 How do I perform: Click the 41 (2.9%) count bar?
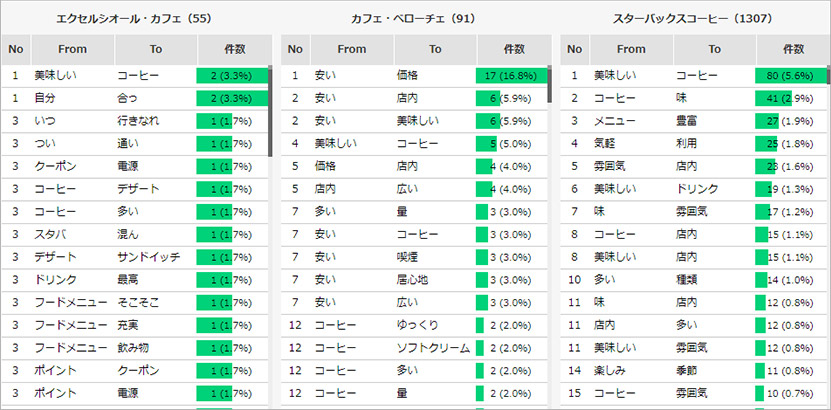point(790,99)
